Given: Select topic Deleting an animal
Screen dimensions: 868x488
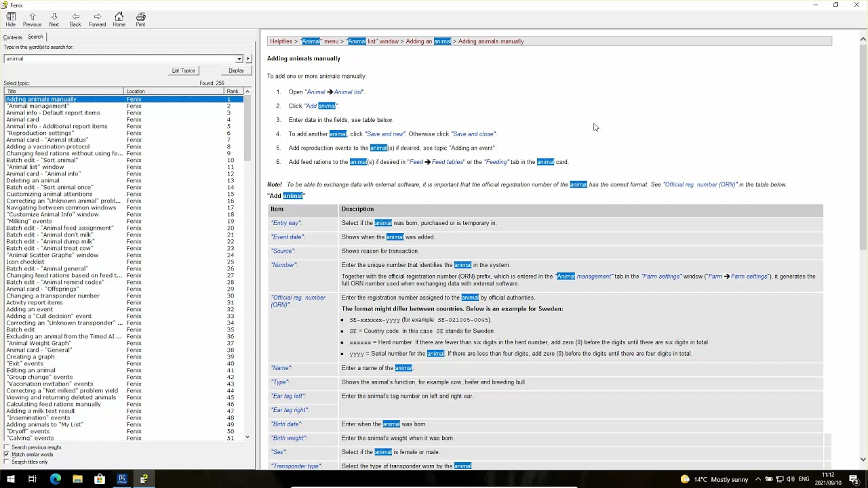Looking at the screenshot, I should (x=33, y=180).
